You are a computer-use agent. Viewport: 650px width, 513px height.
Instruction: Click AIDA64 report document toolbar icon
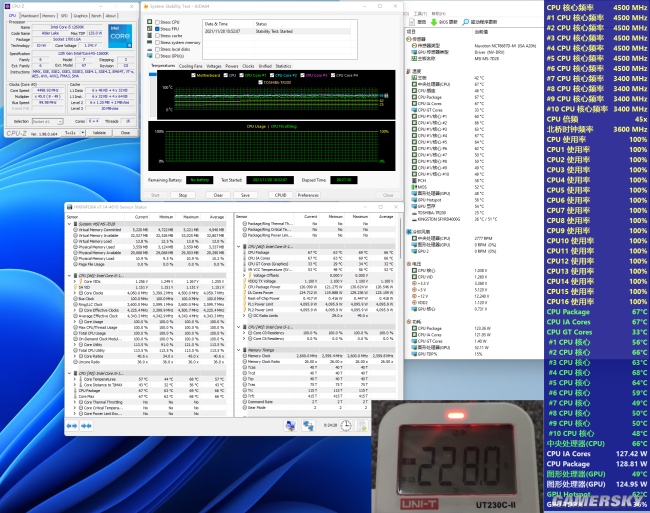pyautogui.click(x=412, y=22)
